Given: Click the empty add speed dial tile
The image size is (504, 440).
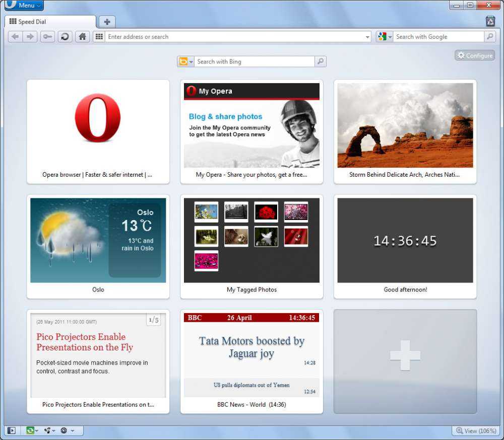Looking at the screenshot, I should [x=405, y=361].
